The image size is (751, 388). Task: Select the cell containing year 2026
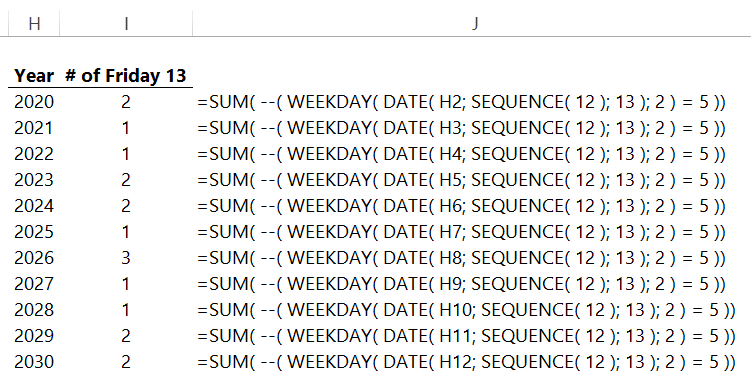click(x=34, y=258)
